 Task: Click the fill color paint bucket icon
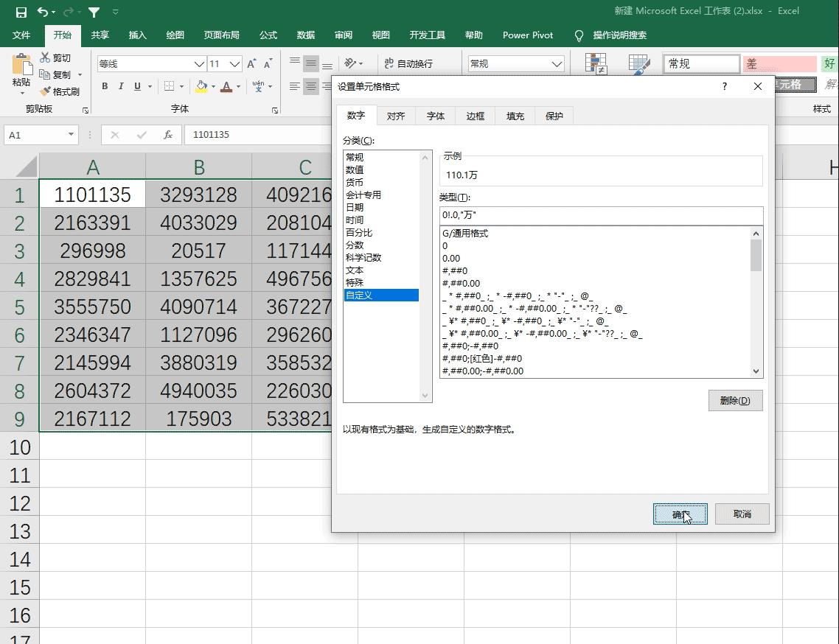(x=201, y=87)
